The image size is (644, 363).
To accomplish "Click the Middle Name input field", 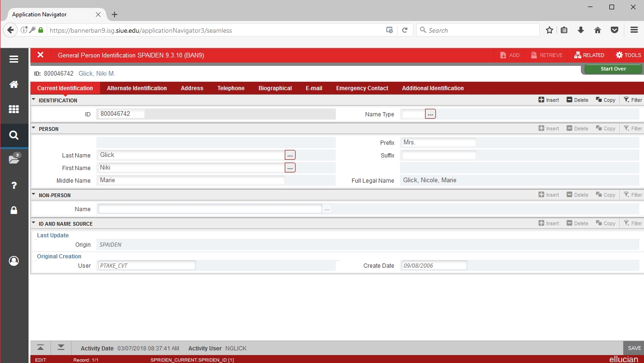I will click(191, 180).
